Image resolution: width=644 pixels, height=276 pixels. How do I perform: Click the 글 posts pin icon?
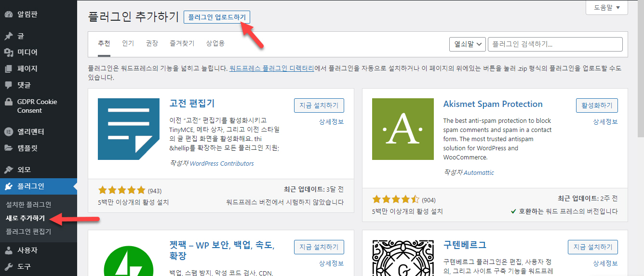coord(8,36)
